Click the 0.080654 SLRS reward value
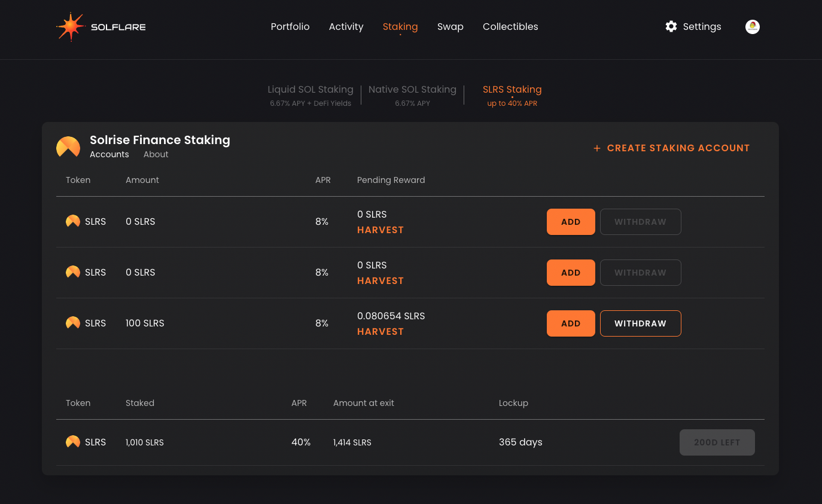Image resolution: width=822 pixels, height=504 pixels. [x=391, y=316]
